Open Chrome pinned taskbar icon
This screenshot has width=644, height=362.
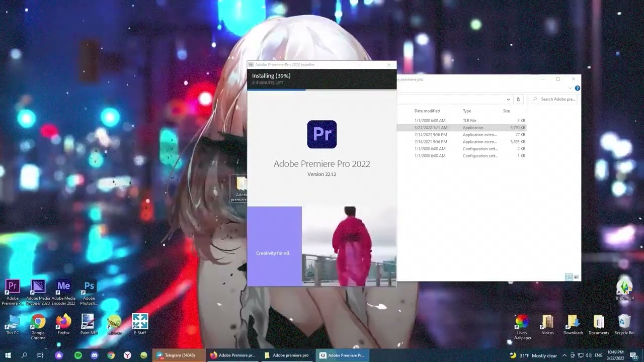pyautogui.click(x=111, y=355)
